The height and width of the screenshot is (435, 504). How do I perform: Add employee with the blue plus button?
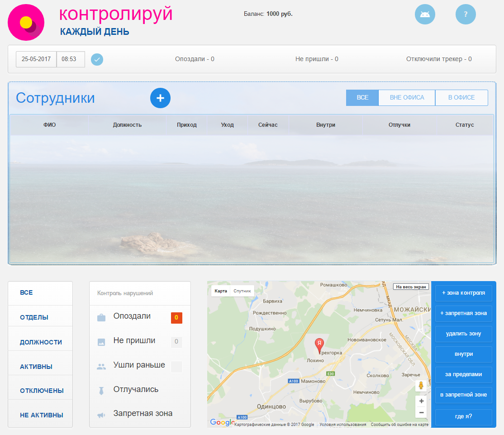[x=161, y=98]
